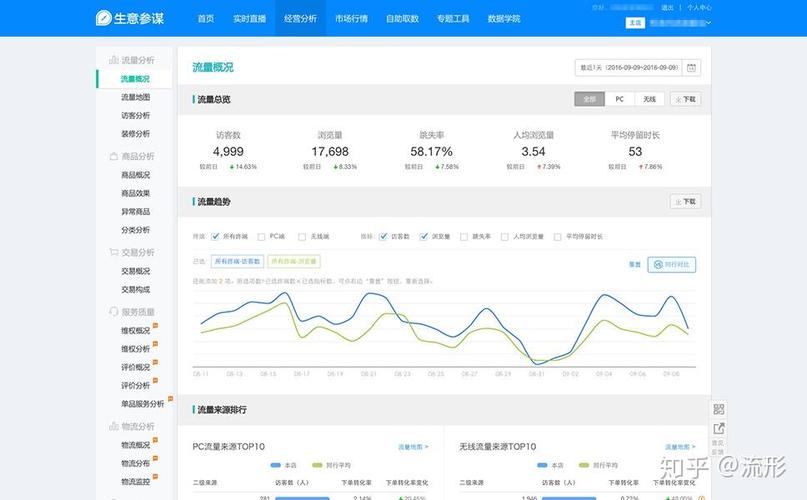Click the orange flag badge beside 物流分布

pos(155,458)
